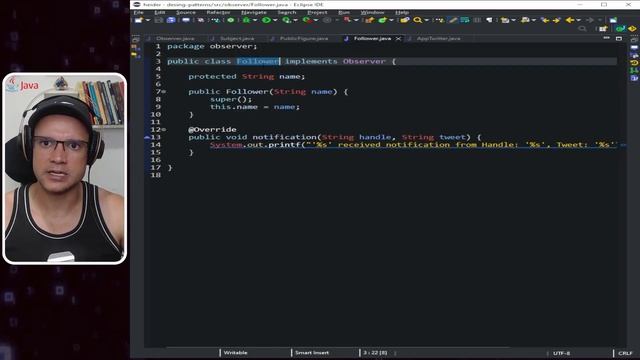The width and height of the screenshot is (640, 360).
Task: Click the New Java Class icon
Action: coord(382,20)
